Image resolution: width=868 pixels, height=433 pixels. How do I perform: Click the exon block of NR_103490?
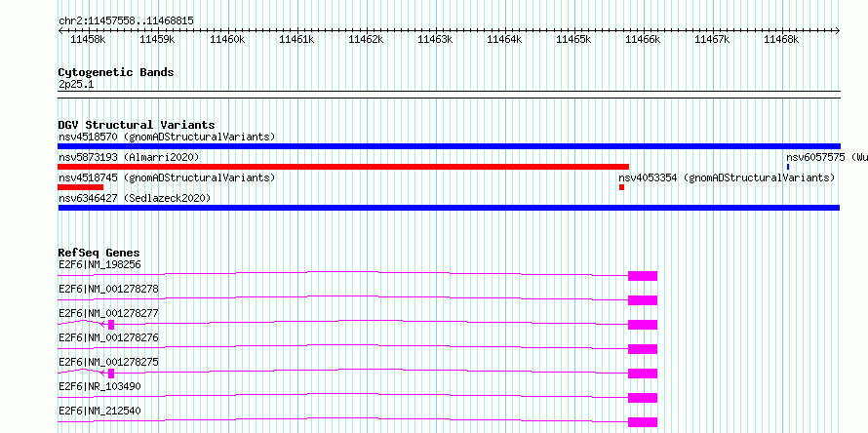[x=643, y=398]
